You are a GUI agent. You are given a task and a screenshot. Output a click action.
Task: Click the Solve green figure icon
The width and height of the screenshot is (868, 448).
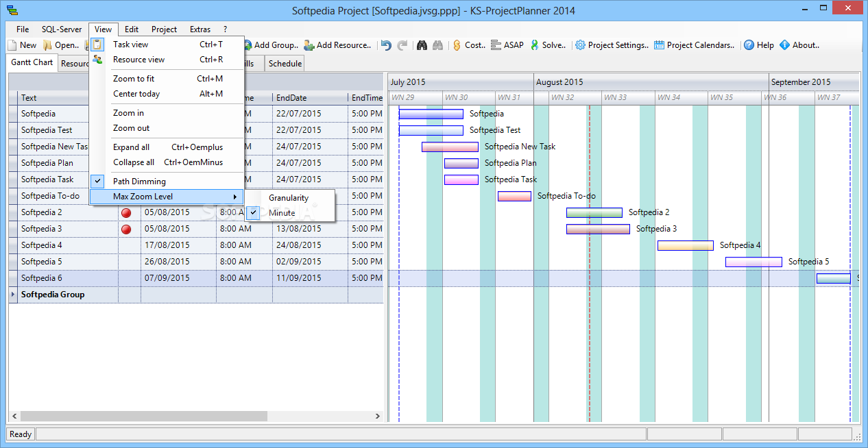point(534,45)
